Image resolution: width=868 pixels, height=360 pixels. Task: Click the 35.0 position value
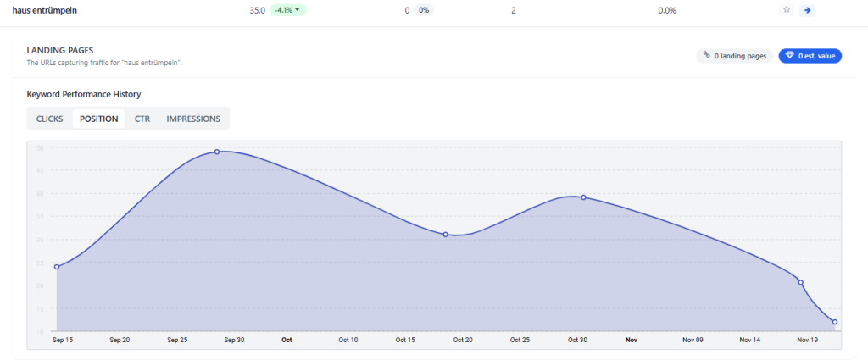258,10
